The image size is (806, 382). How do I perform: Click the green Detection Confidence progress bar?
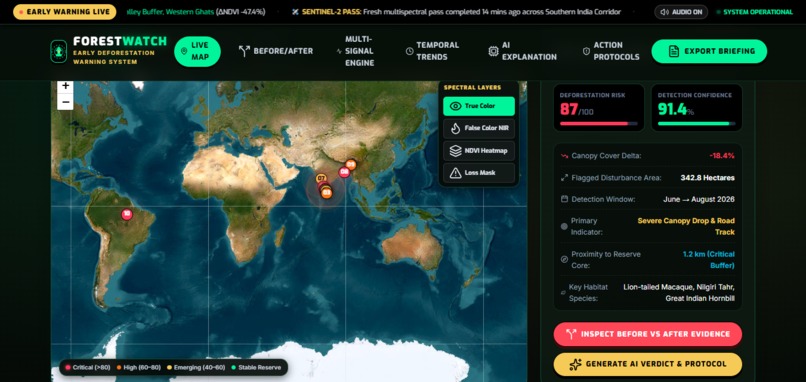697,123
